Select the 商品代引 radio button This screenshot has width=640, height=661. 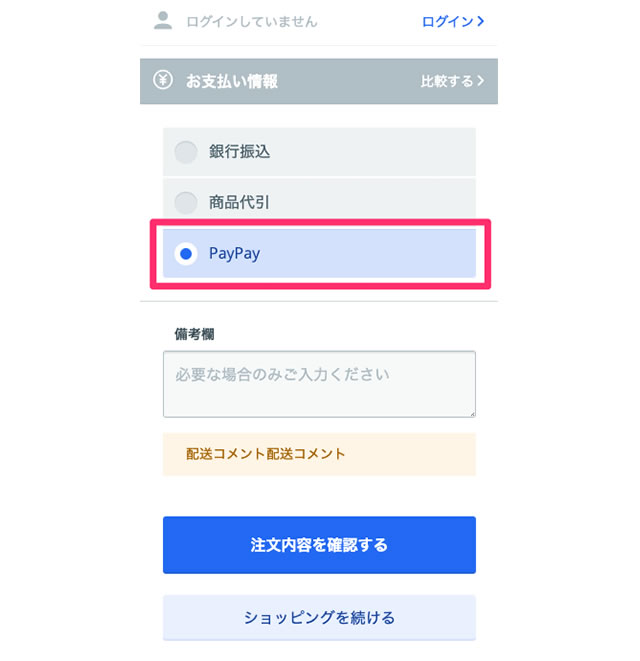pyautogui.click(x=186, y=203)
